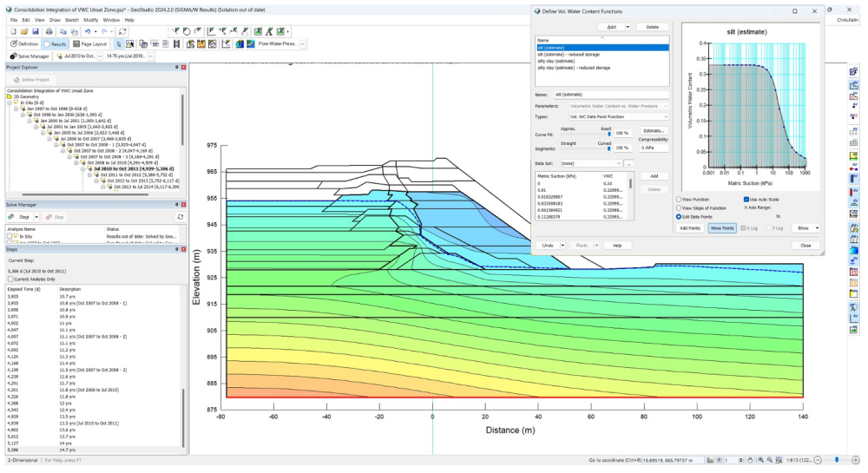Click the zoom out magnifier in status bar
The height and width of the screenshot is (473, 868).
click(770, 460)
